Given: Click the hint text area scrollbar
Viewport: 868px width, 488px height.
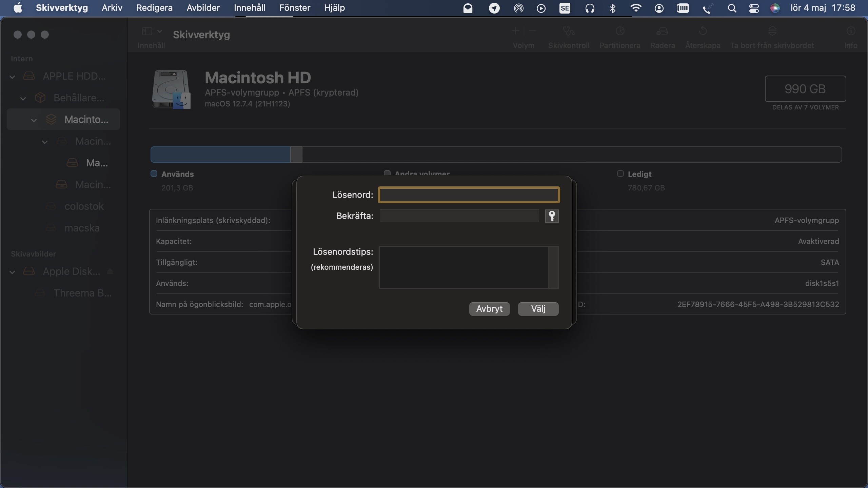Looking at the screenshot, I should [x=553, y=267].
